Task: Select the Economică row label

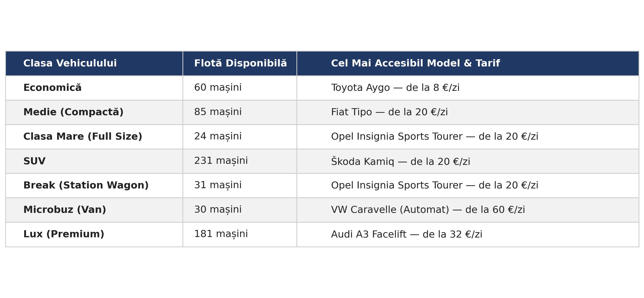Action: point(94,88)
